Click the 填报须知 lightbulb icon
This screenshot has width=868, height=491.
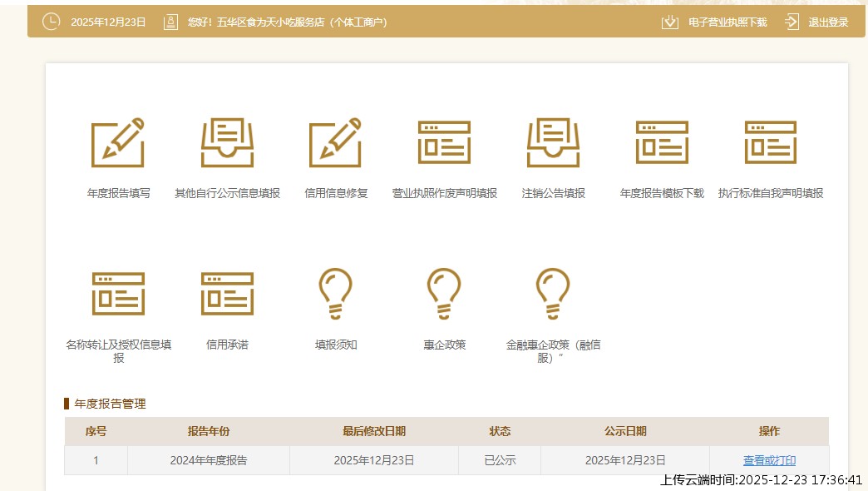pos(336,293)
